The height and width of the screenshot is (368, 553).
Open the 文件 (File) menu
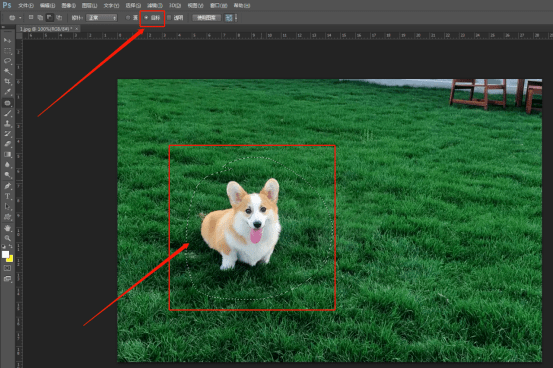[26, 6]
